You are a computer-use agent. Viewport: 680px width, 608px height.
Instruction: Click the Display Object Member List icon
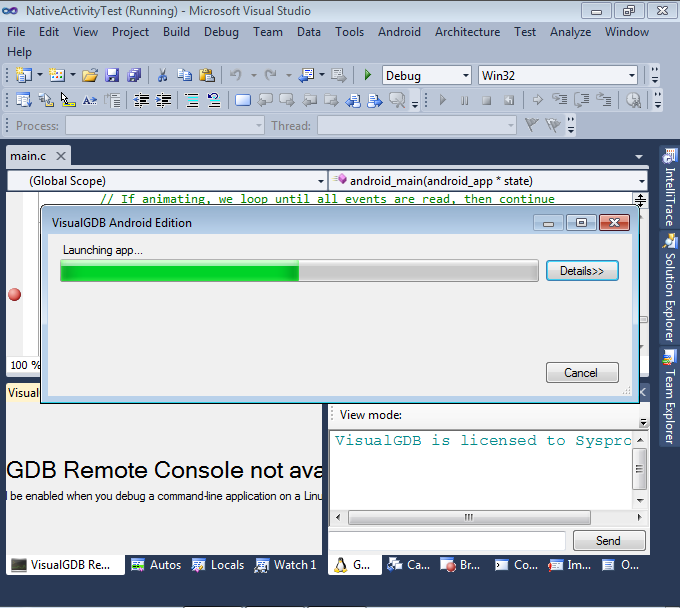(23, 100)
